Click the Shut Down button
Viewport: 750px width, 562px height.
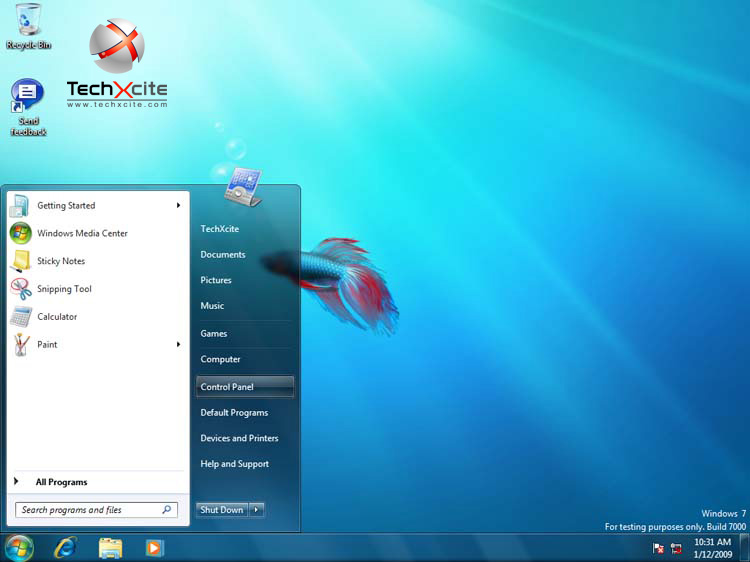click(x=222, y=510)
